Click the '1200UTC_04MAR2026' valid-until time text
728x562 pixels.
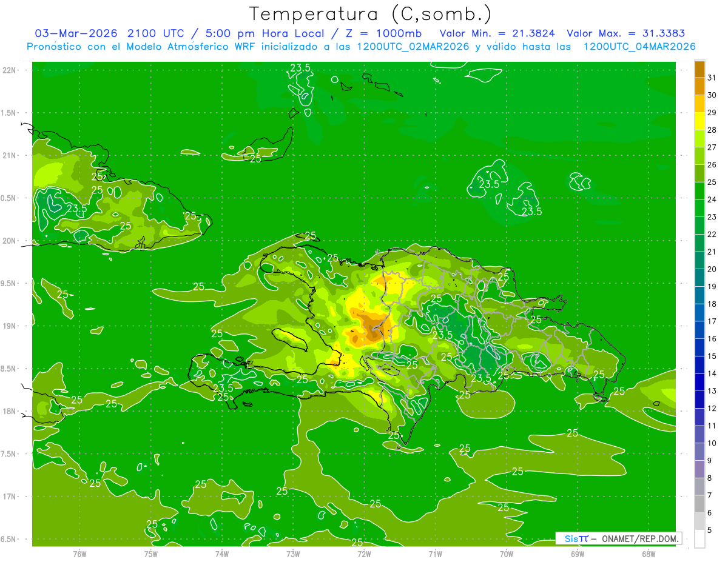pos(639,47)
